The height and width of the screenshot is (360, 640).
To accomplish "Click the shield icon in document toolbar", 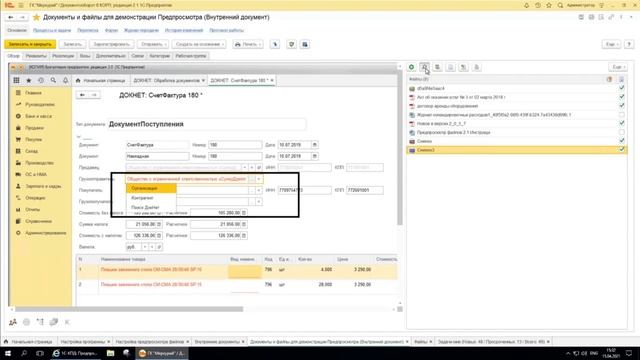I will coord(291,44).
